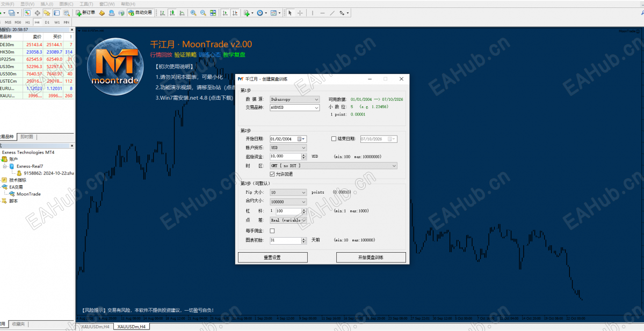Switch to the 即时图 tick chart tab

click(27, 137)
